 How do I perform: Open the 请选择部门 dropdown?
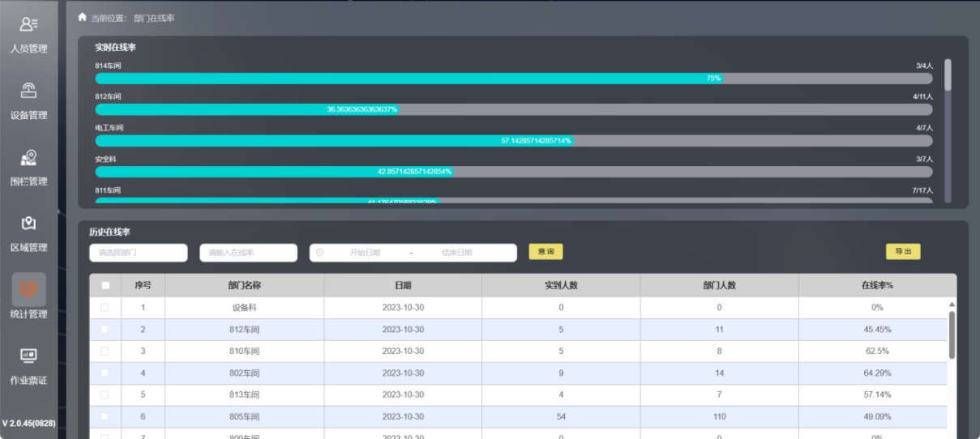(138, 253)
